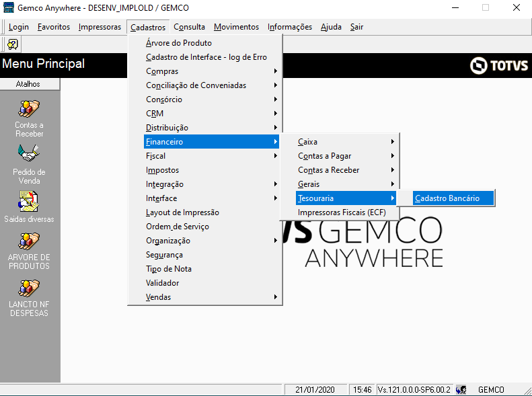
Task: Open the Pedido de Venda handshake shortcut
Action: [x=29, y=153]
